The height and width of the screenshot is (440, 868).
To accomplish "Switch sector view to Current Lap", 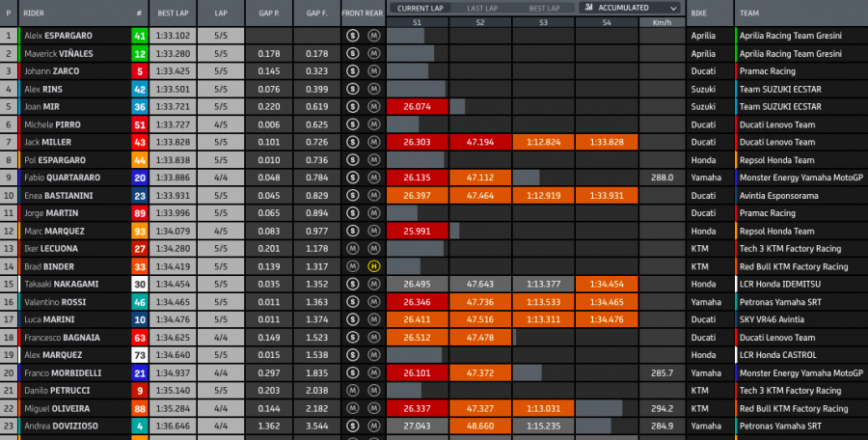I will pos(420,8).
